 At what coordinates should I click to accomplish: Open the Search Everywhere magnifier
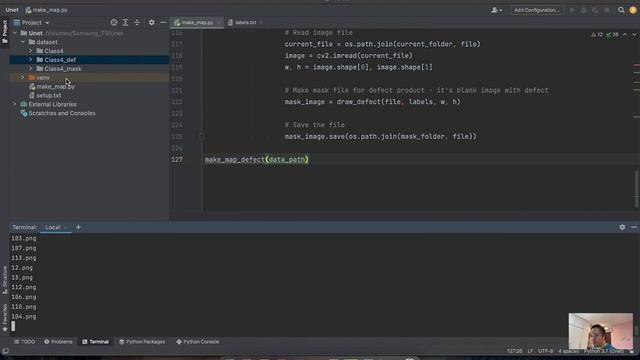(x=621, y=10)
